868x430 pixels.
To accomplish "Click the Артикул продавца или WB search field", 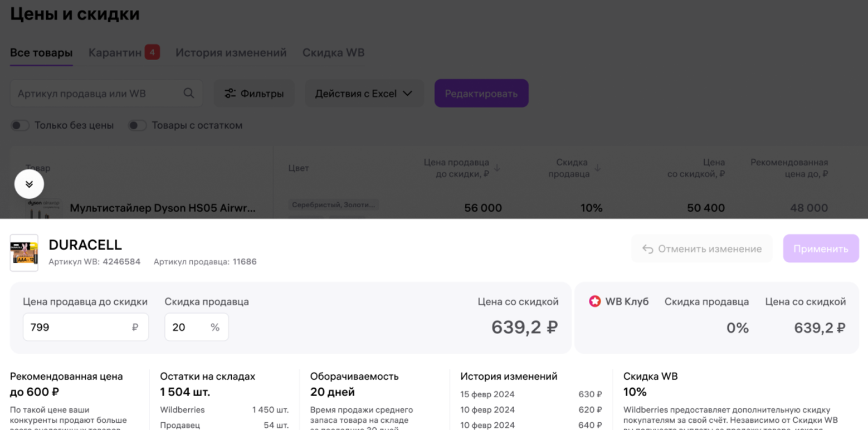I will (106, 94).
